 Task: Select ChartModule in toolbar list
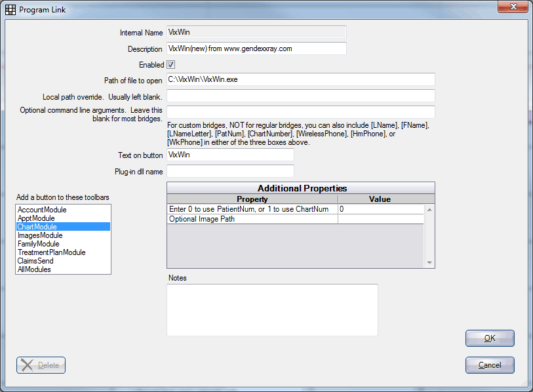[63, 227]
